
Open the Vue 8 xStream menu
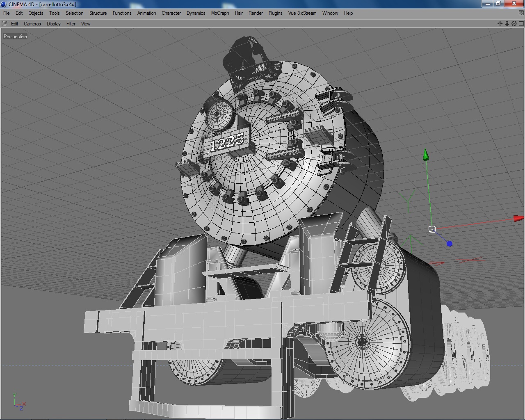click(302, 13)
